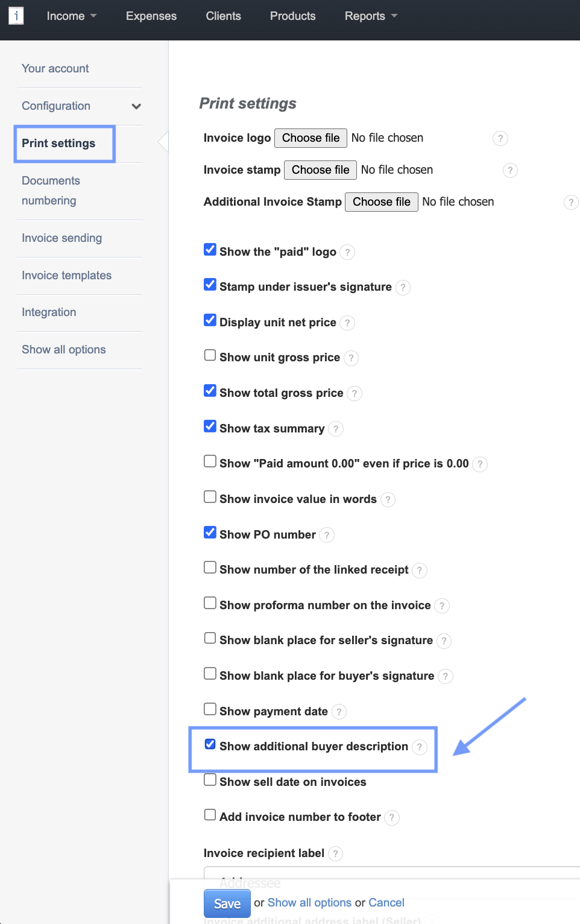580x924 pixels.
Task: Open help icon next to Invoice logo
Action: (x=500, y=139)
